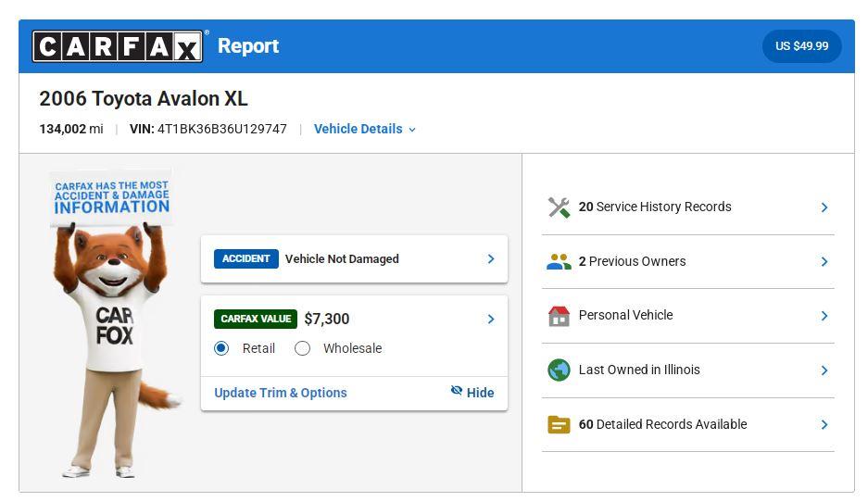Click the Personal Vehicle house icon
The height and width of the screenshot is (502, 868).
[x=559, y=316]
